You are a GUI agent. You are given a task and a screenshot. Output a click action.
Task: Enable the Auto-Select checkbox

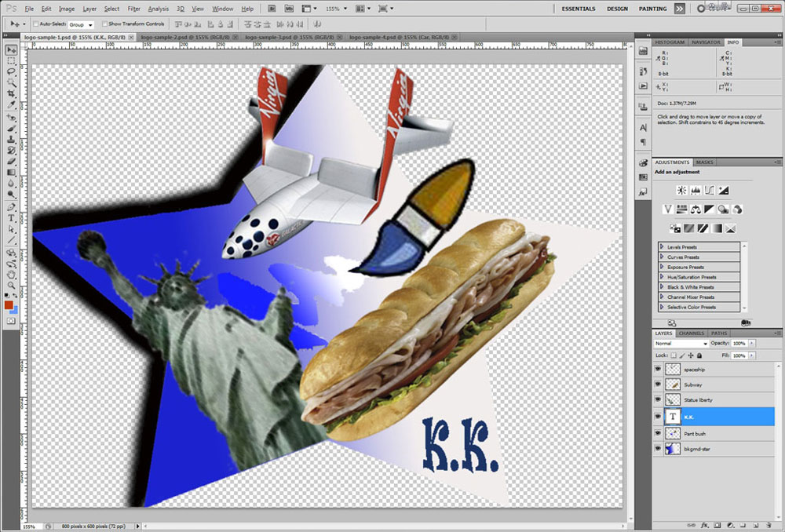pyautogui.click(x=36, y=24)
